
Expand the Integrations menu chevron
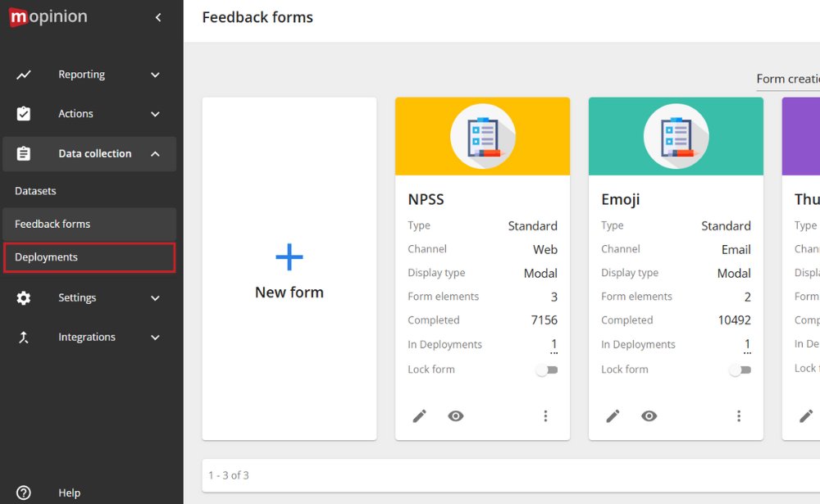point(155,338)
